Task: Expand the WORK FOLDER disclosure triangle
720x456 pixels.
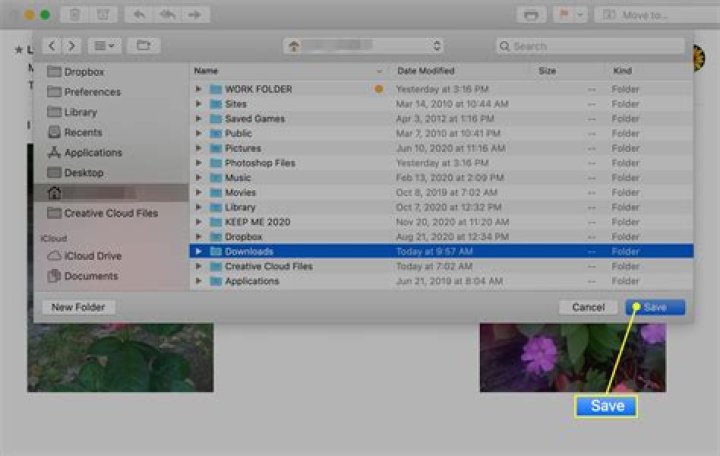Action: [198, 89]
